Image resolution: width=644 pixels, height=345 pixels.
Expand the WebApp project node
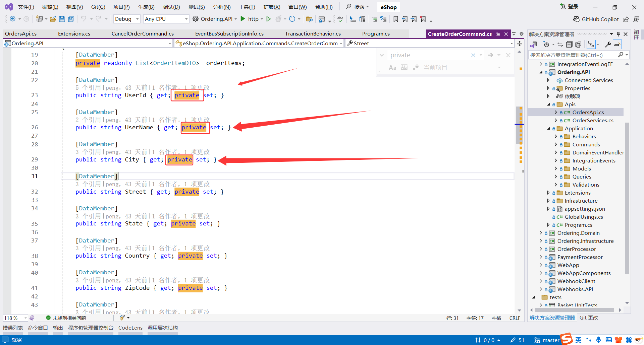(x=541, y=265)
